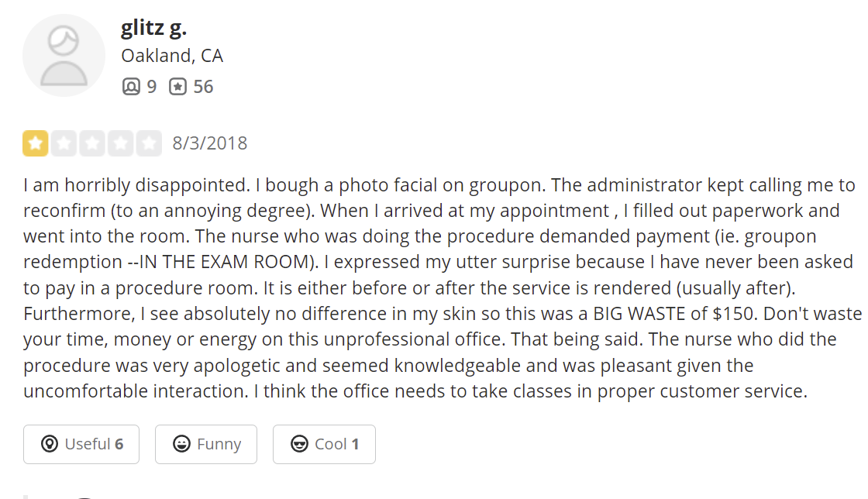The image size is (868, 499).
Task: Click the friends count icon
Action: tap(131, 87)
